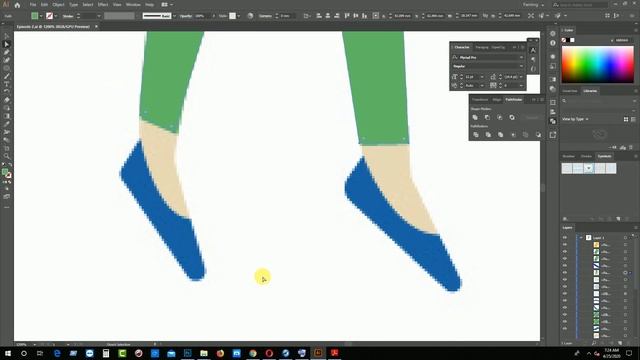Click the Expand button in the Pathfinder panel

532,118
